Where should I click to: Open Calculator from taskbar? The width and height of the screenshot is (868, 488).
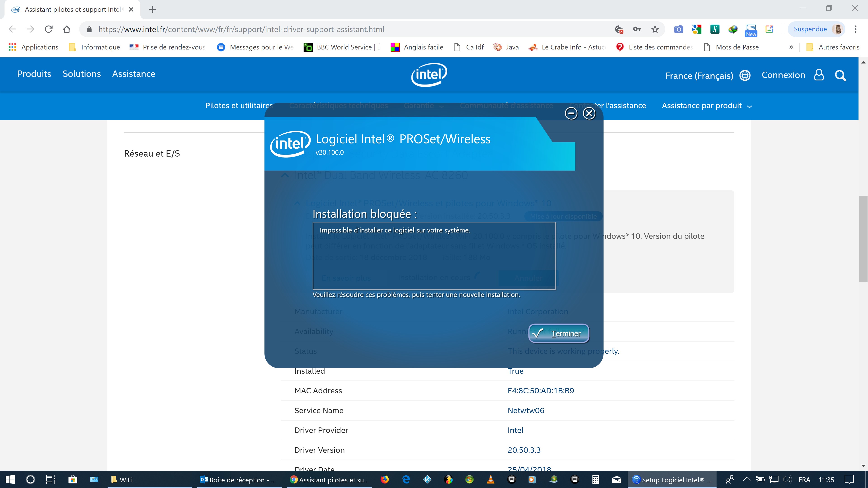(x=596, y=480)
